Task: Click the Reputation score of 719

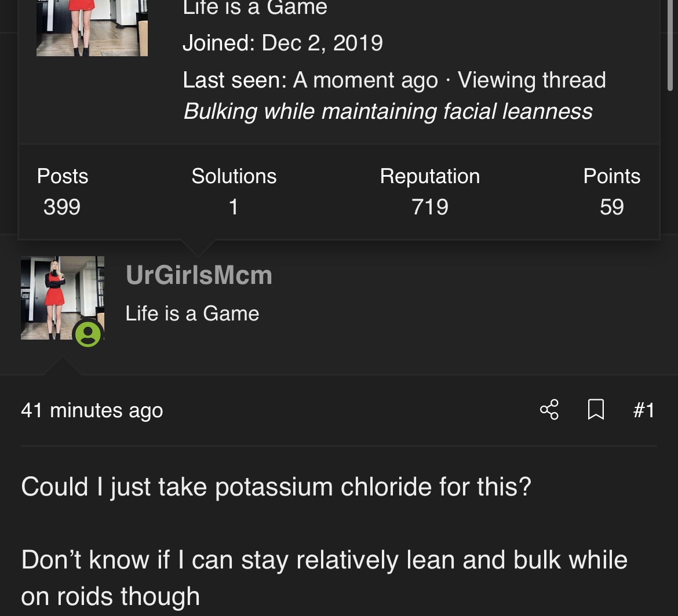Action: 430,207
